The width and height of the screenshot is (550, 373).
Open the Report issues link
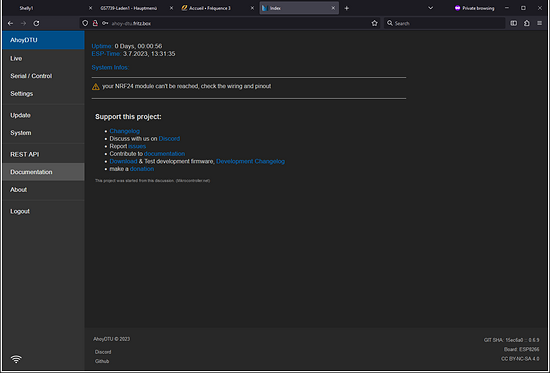tap(137, 146)
